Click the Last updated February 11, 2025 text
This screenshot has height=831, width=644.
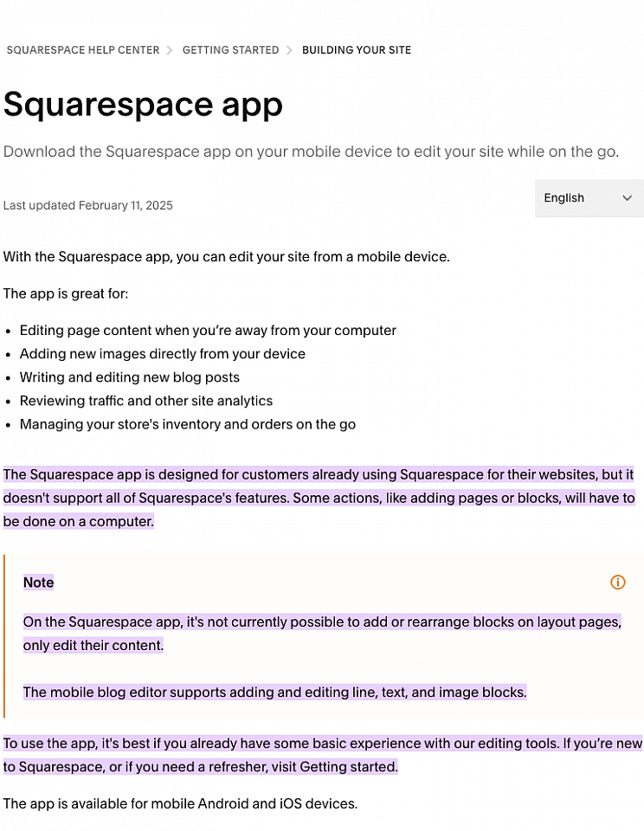[x=88, y=205]
